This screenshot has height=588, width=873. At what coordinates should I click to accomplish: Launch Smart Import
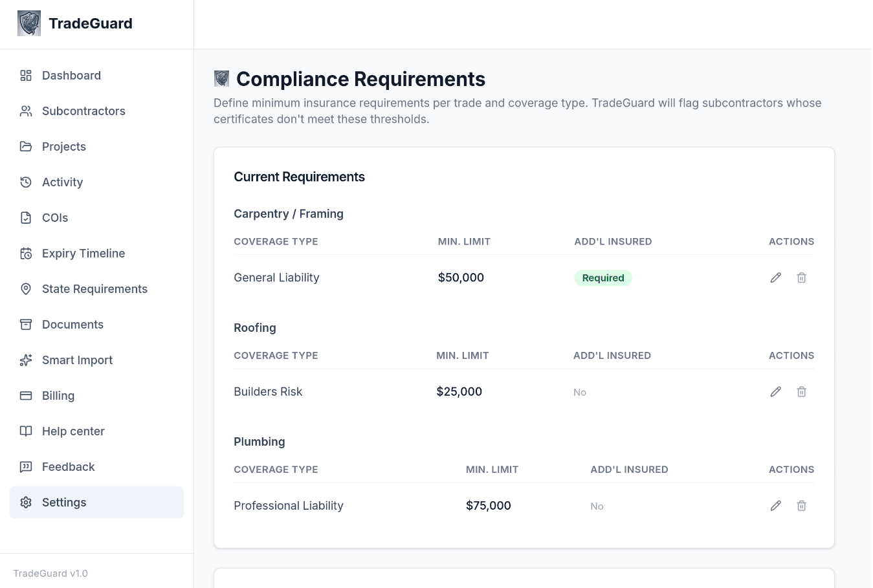coord(96,360)
